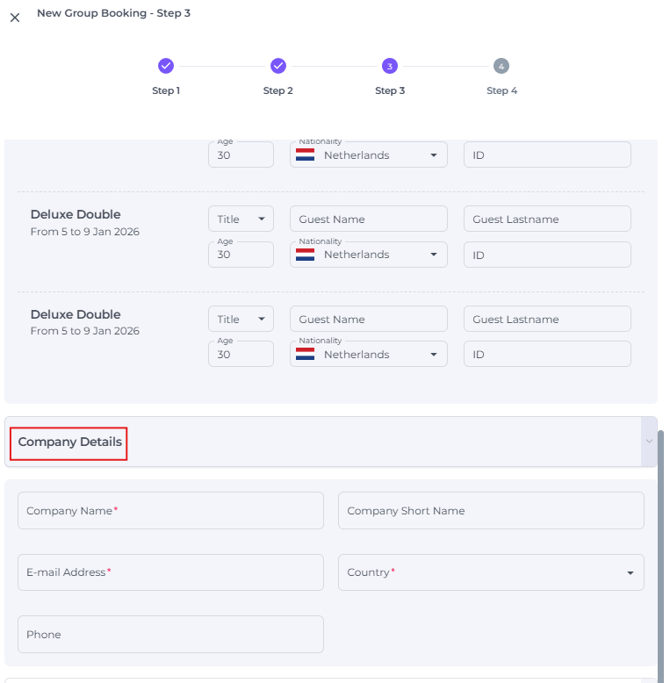Go back to Step 1 checkmark icon
Image resolution: width=670 pixels, height=683 pixels.
(166, 66)
